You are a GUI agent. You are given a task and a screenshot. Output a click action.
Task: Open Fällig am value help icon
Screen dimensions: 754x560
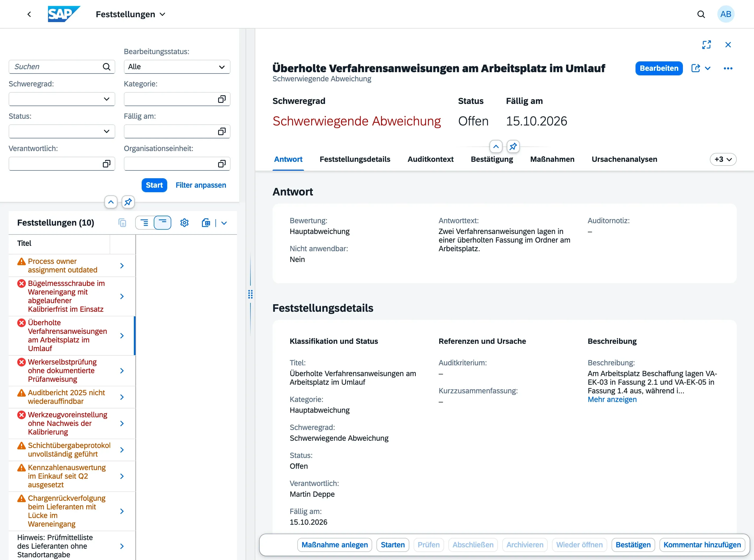click(222, 132)
